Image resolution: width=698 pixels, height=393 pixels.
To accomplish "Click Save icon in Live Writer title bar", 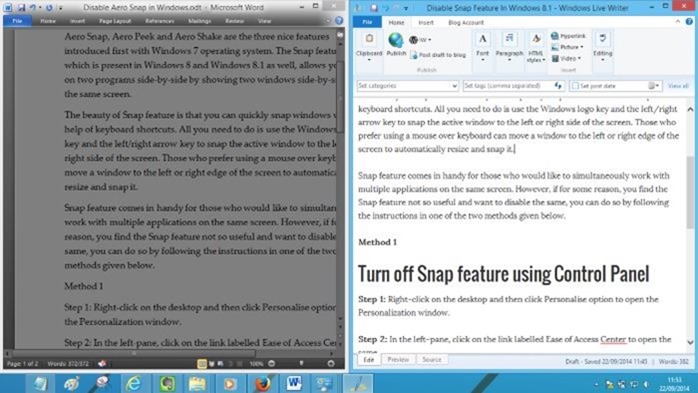I will tap(373, 8).
